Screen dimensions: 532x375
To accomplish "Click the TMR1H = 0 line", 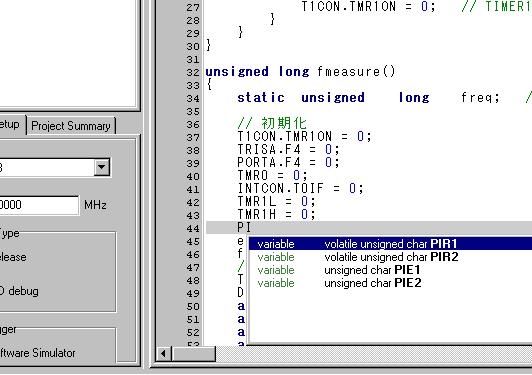I will 277,214.
